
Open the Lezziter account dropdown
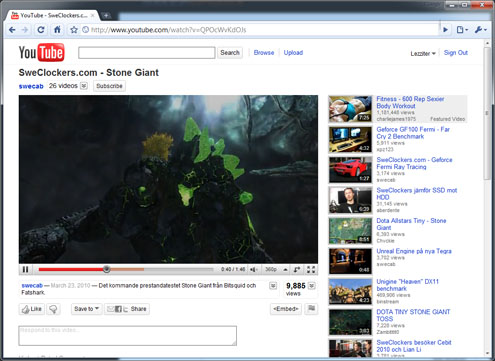click(x=423, y=53)
